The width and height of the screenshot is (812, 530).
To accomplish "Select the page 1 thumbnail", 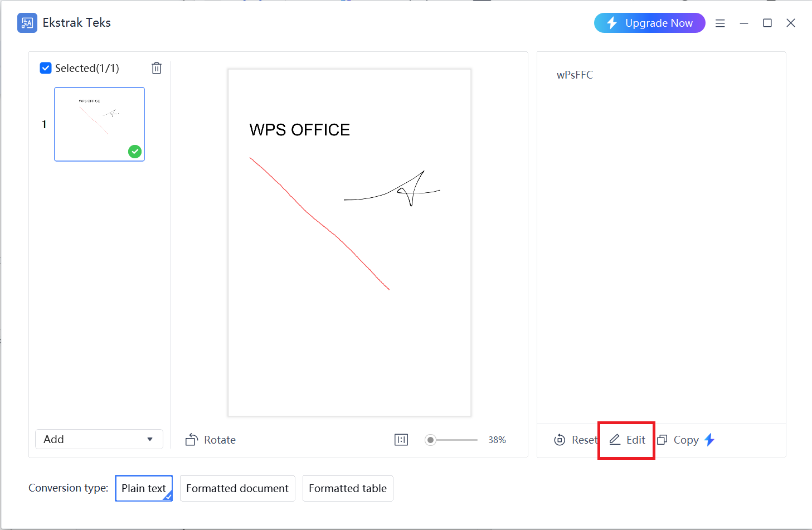I will point(99,124).
